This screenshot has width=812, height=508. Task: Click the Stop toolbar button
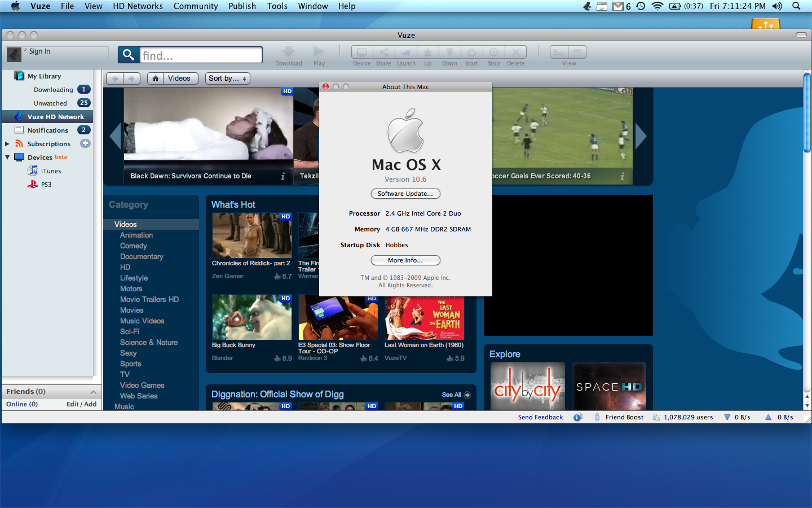(x=493, y=52)
